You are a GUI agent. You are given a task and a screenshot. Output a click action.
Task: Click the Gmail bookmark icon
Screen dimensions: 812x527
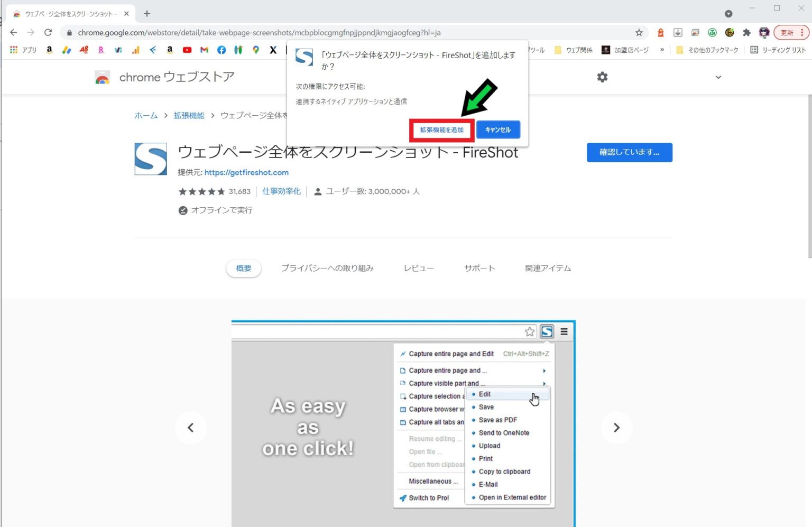click(x=204, y=50)
